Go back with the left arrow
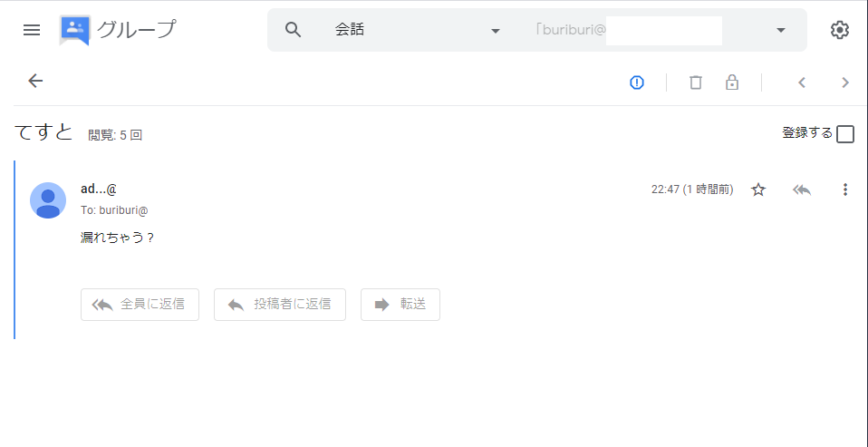Image resolution: width=868 pixels, height=447 pixels. pos(35,81)
